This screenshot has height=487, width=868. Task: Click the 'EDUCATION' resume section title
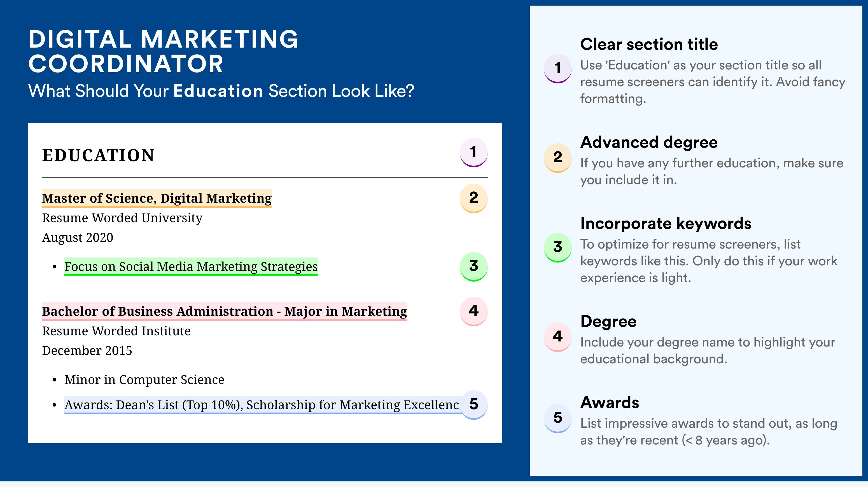click(98, 155)
